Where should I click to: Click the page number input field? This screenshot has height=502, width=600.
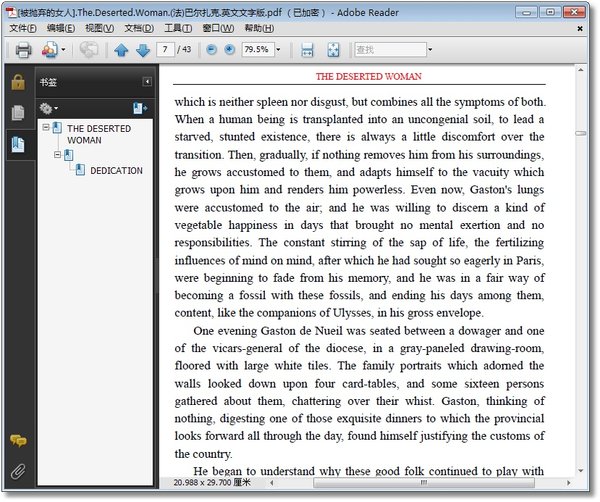165,49
